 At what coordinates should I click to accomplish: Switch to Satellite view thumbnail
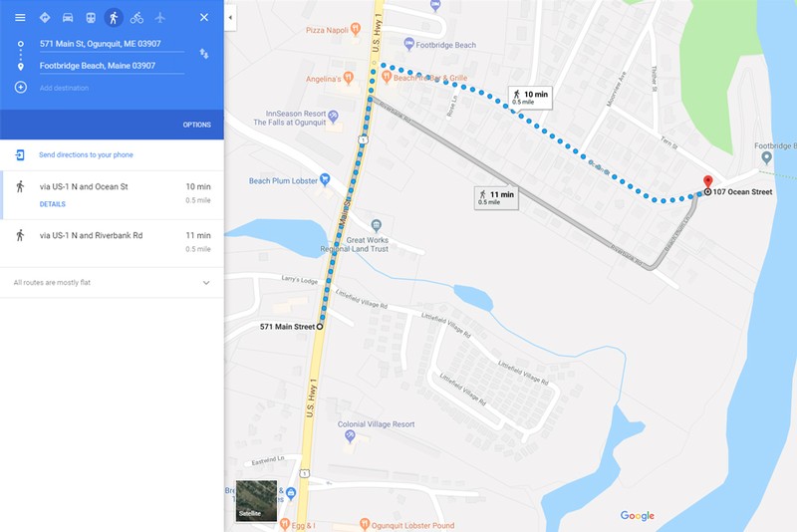pos(256,501)
